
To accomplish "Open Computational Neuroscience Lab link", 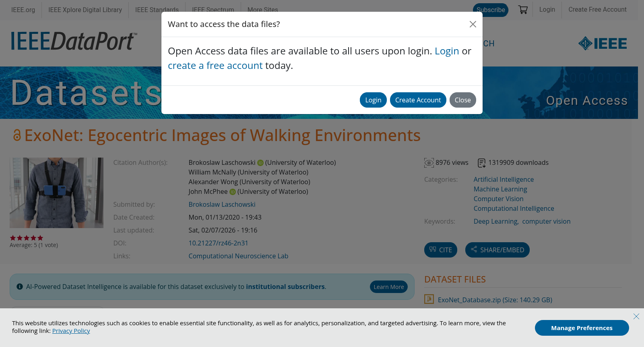I will (238, 256).
